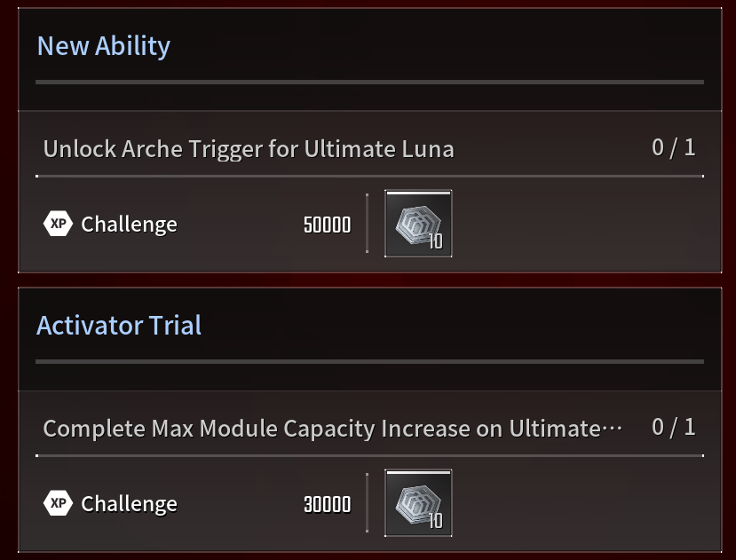Click the XP icon beside 50000 Challenge
736x560 pixels.
[x=59, y=224]
